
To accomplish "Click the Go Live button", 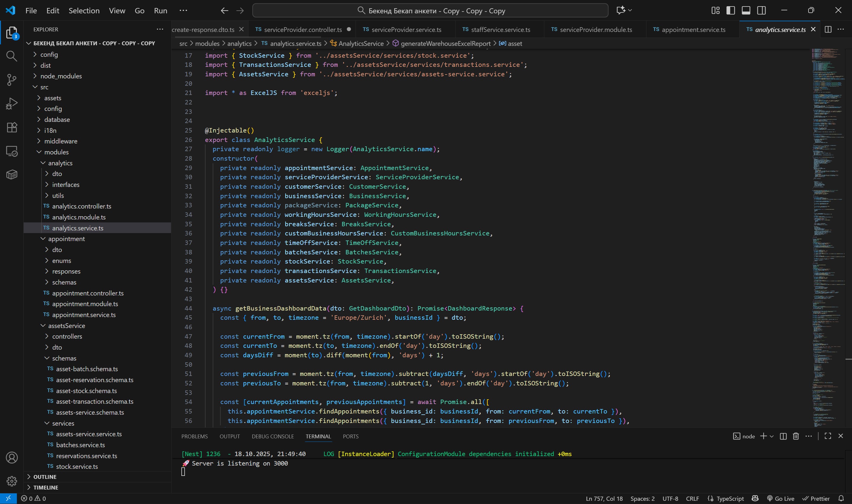I will pyautogui.click(x=781, y=498).
